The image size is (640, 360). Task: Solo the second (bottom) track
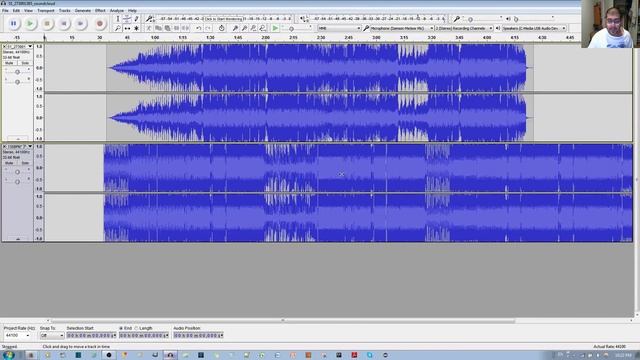pyautogui.click(x=24, y=163)
